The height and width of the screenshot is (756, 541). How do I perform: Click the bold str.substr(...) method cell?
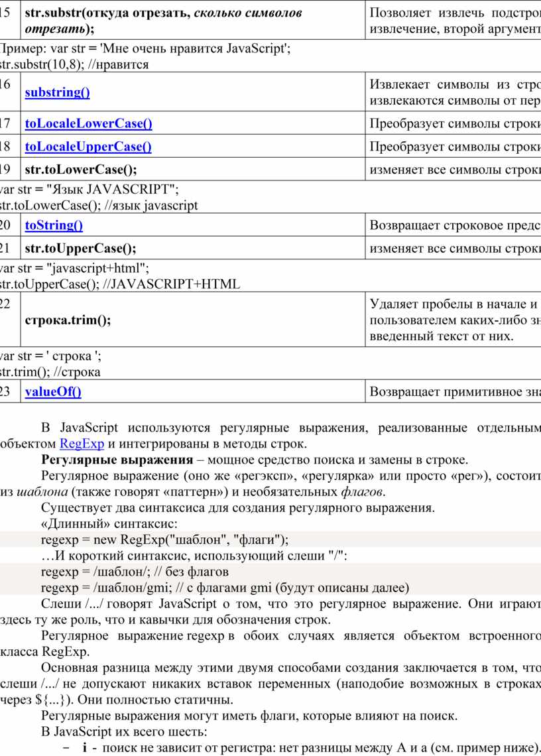click(x=193, y=21)
